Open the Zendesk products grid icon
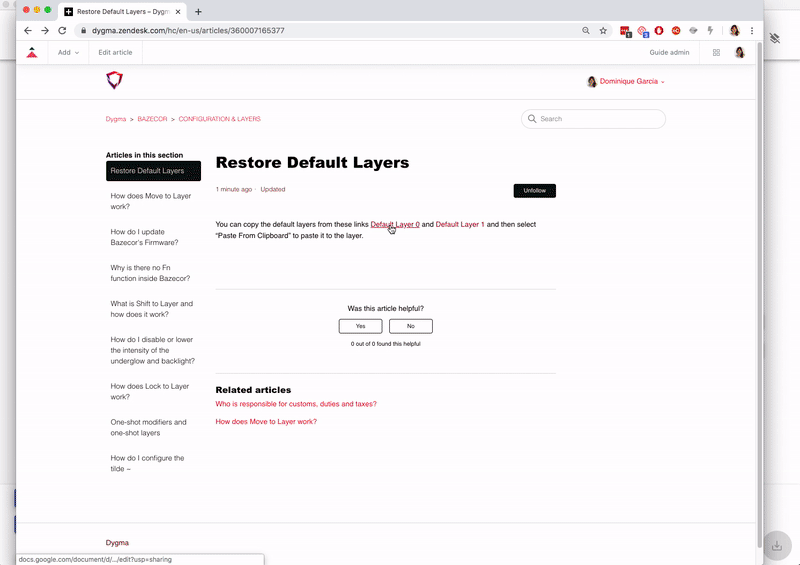The width and height of the screenshot is (800, 565). click(x=716, y=53)
